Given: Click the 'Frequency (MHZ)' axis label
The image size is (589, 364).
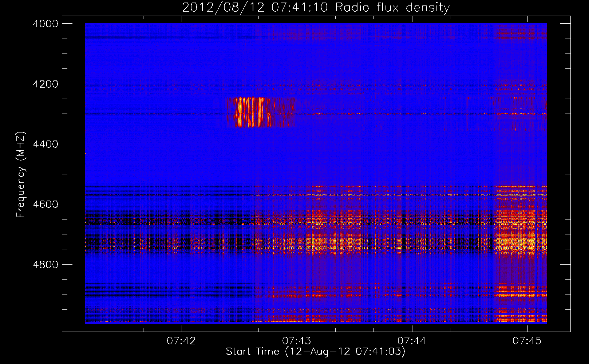Looking at the screenshot, I should [21, 175].
